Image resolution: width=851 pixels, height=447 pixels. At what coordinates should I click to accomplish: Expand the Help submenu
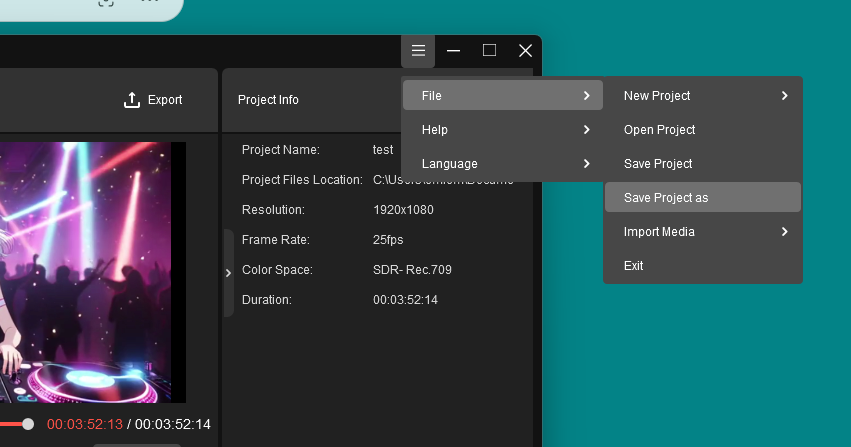tap(502, 130)
